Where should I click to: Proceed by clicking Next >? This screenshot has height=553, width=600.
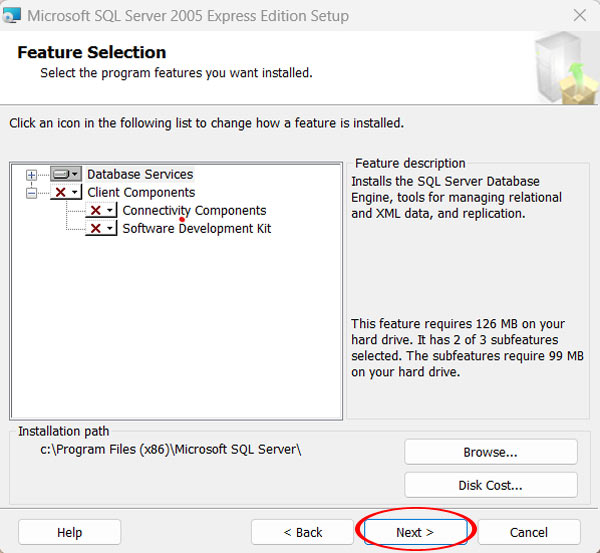pyautogui.click(x=415, y=532)
